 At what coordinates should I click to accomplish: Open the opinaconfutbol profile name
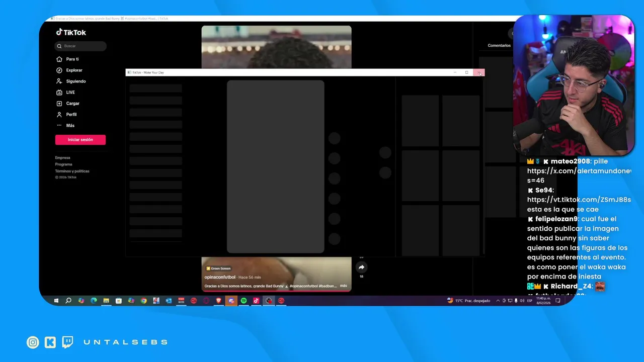(x=220, y=278)
